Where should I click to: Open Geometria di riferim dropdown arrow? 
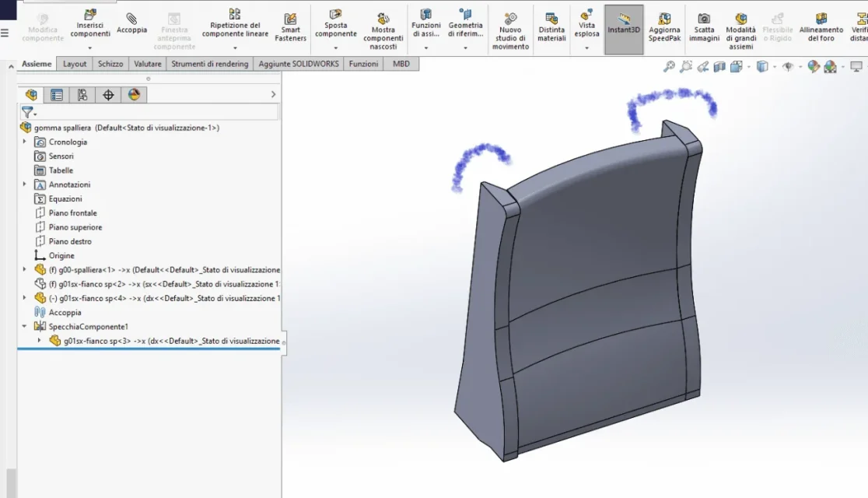465,48
